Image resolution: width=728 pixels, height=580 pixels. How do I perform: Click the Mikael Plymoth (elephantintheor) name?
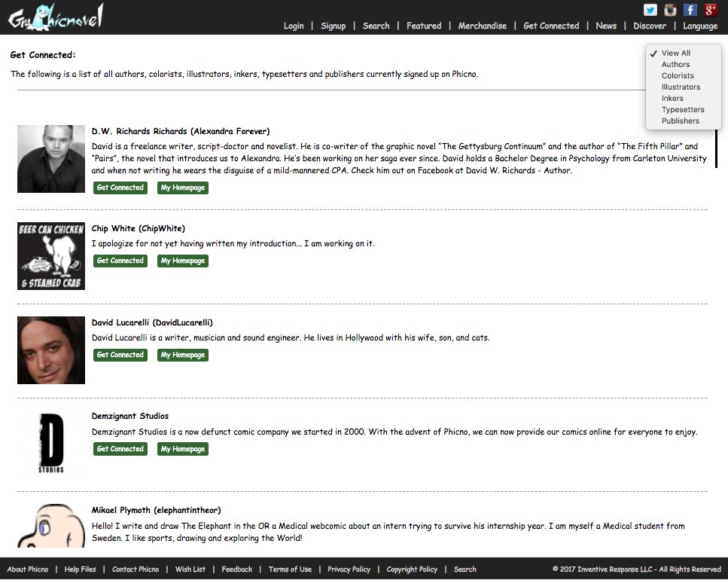tap(156, 511)
